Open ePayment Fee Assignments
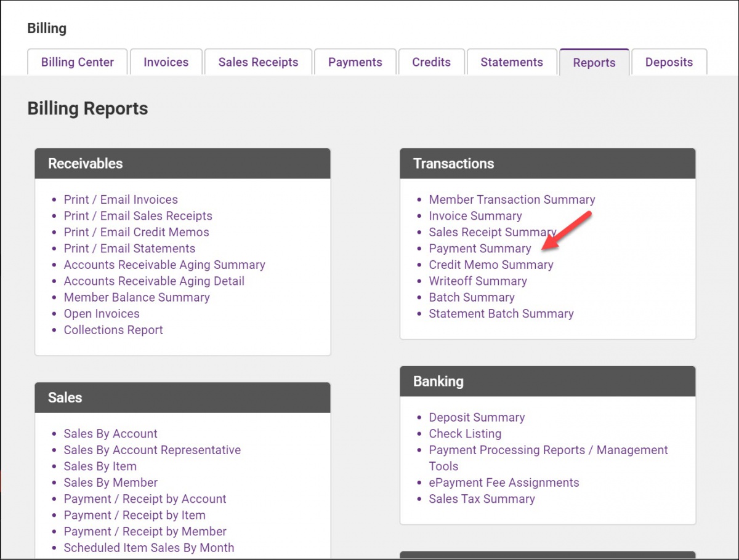The image size is (739, 560). [x=504, y=482]
